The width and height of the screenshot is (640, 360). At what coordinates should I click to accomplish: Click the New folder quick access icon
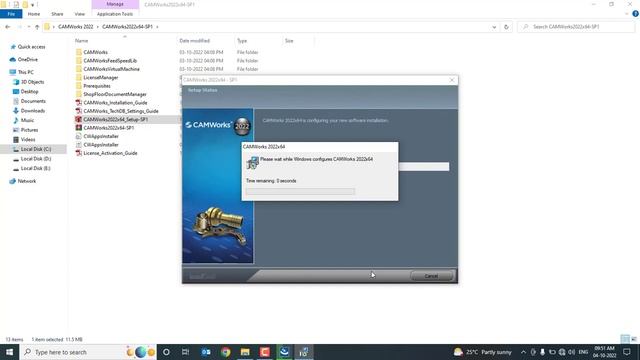25,4
